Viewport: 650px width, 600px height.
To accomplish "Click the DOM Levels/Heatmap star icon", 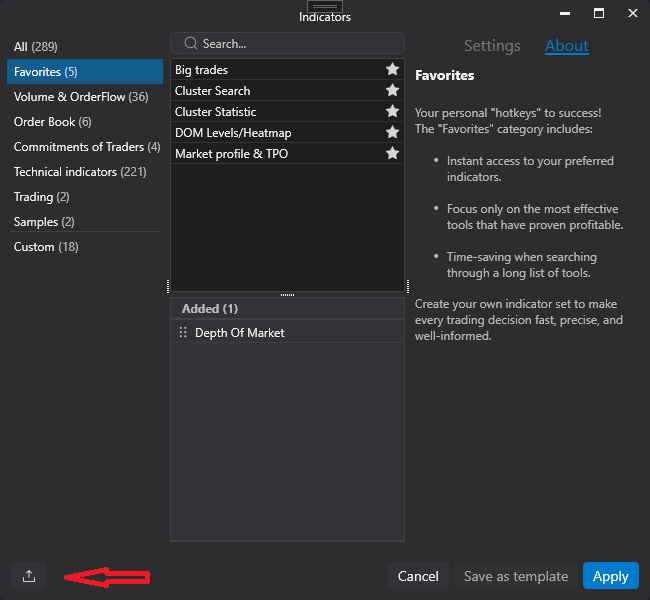I will click(392, 132).
